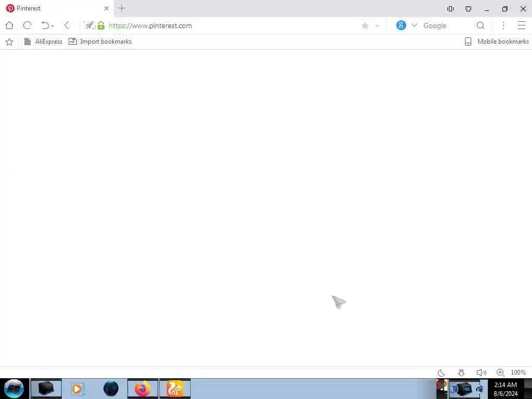
Task: Click the magnifier search icon
Action: [x=481, y=25]
